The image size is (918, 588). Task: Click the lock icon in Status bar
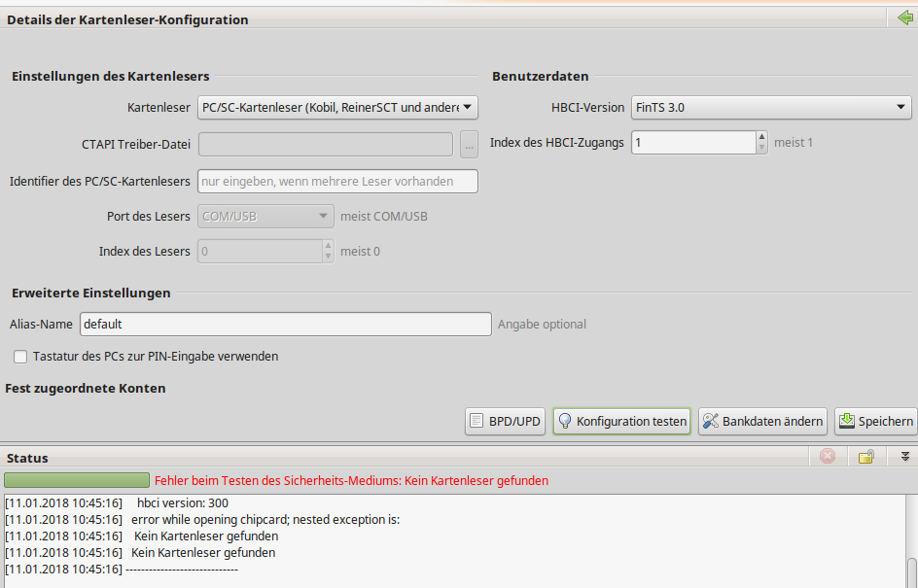pyautogui.click(x=865, y=457)
